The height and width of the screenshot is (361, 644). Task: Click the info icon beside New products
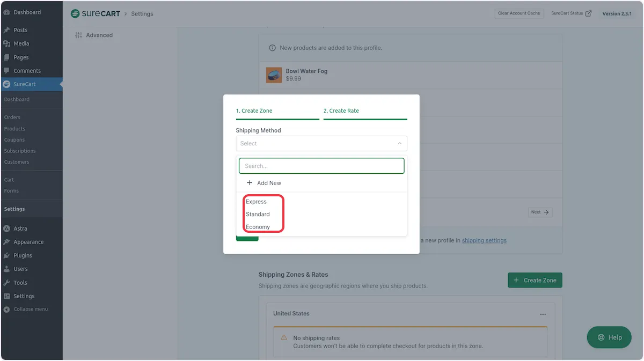pyautogui.click(x=272, y=48)
